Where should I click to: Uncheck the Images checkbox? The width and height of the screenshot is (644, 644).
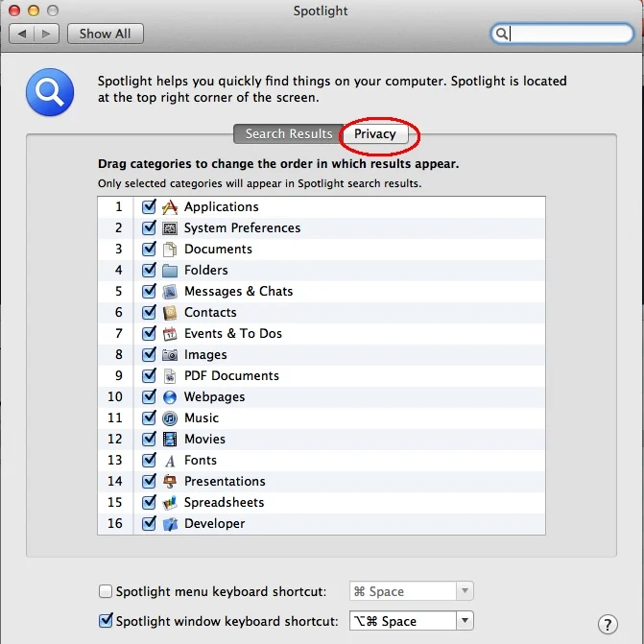pyautogui.click(x=149, y=354)
